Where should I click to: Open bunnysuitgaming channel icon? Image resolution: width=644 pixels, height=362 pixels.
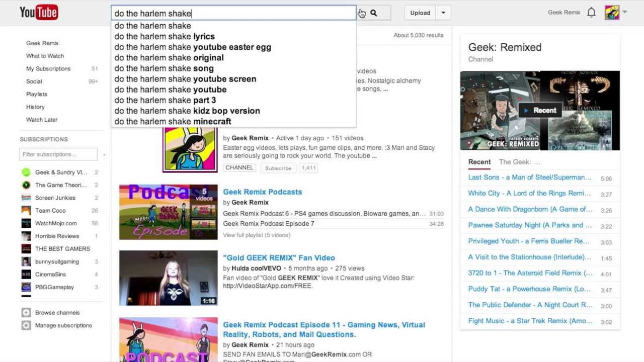(26, 262)
